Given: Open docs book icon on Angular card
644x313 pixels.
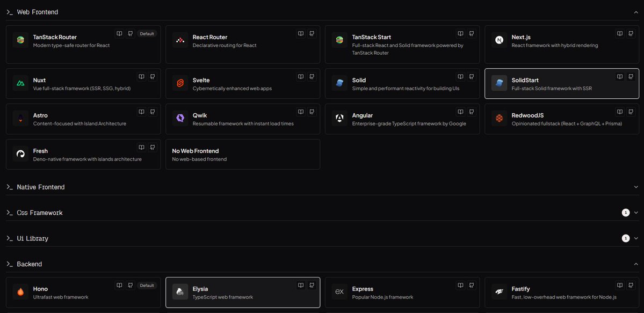Looking at the screenshot, I should (460, 112).
